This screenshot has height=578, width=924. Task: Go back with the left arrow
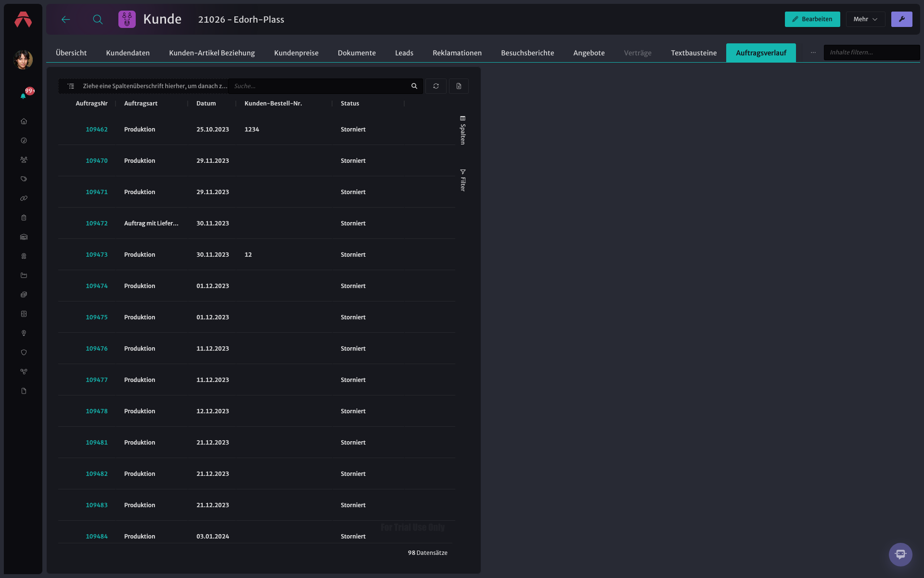point(66,19)
